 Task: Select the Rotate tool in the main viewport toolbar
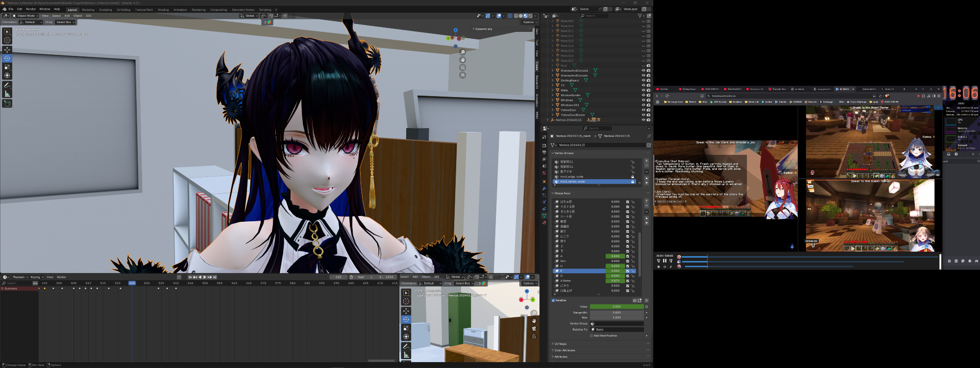7,58
